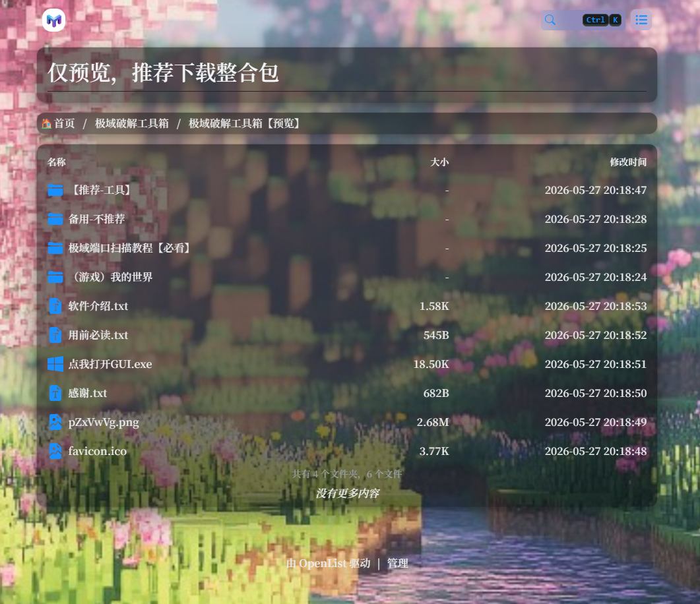Click the 545B size value
Screen dimensions: 700x604
436,335
